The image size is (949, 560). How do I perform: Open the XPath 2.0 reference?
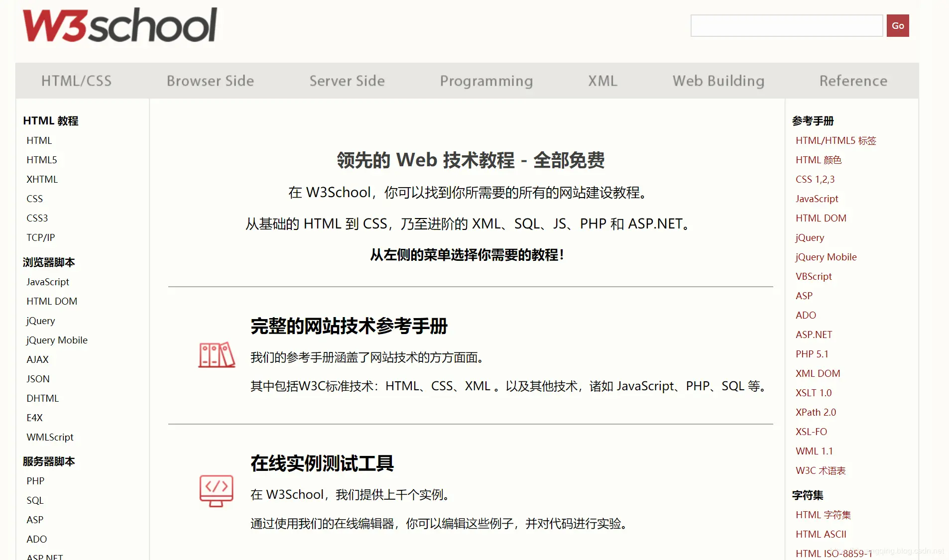pyautogui.click(x=816, y=412)
